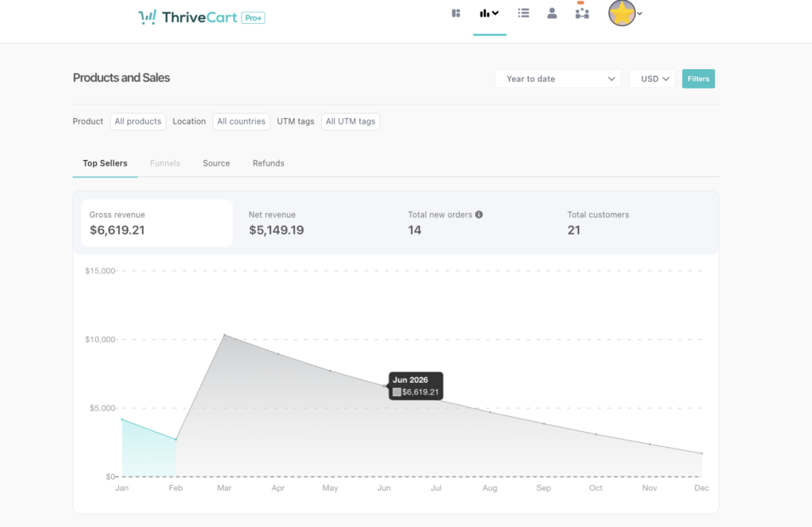Open the USD currency dropdown

(x=652, y=79)
